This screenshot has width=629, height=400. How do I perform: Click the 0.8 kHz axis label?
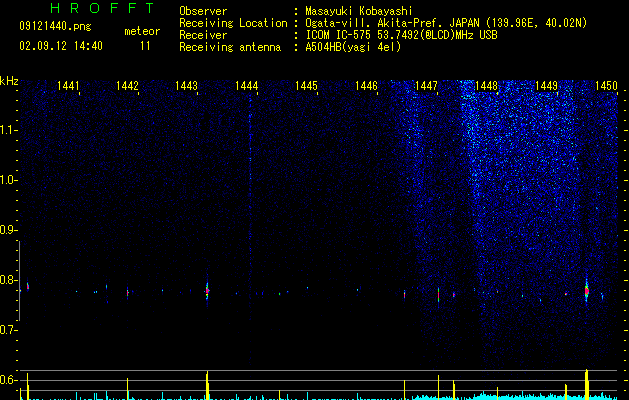(8, 280)
